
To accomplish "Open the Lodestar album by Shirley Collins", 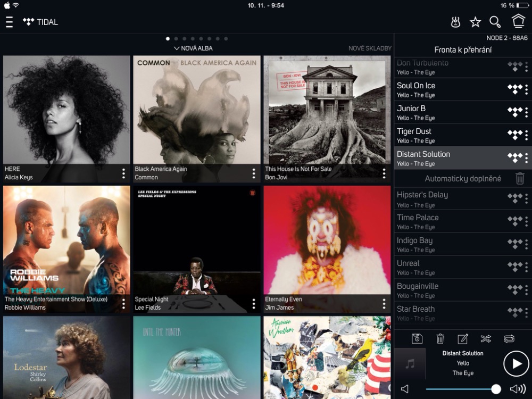I will [x=66, y=358].
